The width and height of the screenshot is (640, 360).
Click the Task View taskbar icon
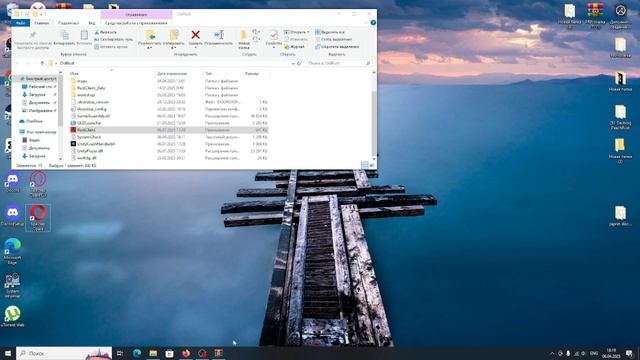[x=120, y=353]
